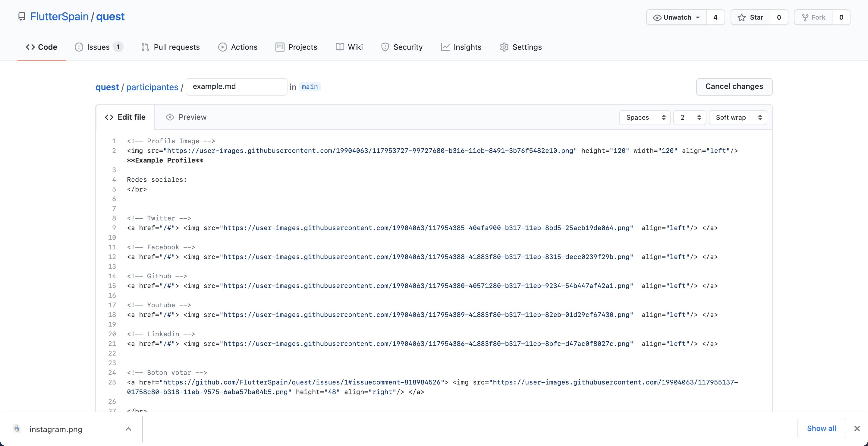This screenshot has height=446, width=868.
Task: Click the Boton votar comment on line 24
Action: (167, 372)
